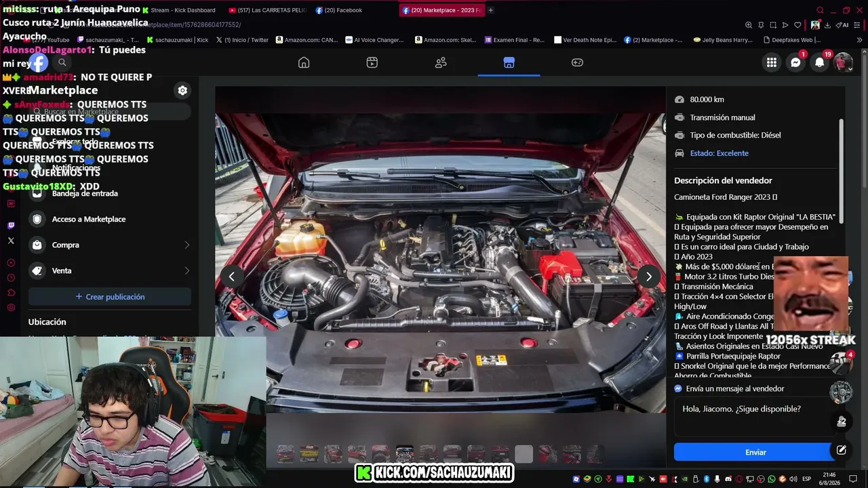Open the Examen Final bookmark
The height and width of the screenshot is (488, 868).
tap(515, 40)
